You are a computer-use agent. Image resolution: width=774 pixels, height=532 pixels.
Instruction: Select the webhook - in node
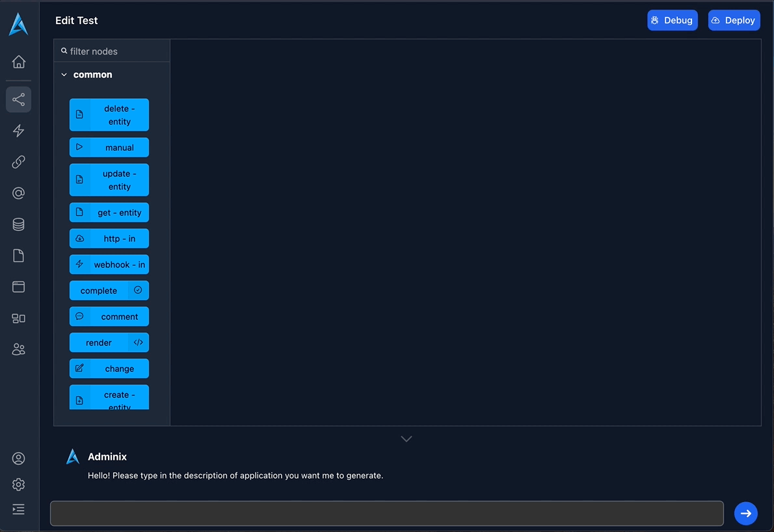point(109,265)
